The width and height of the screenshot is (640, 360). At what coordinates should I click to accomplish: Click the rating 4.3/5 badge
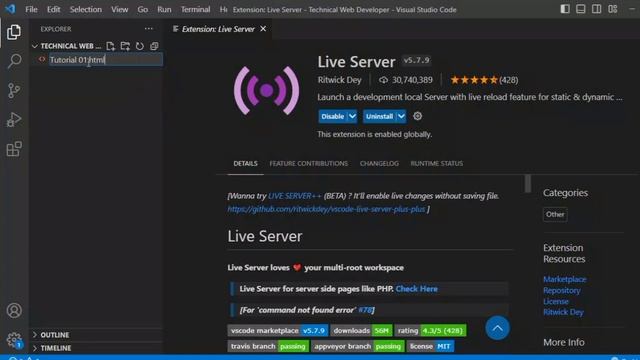tap(430, 330)
